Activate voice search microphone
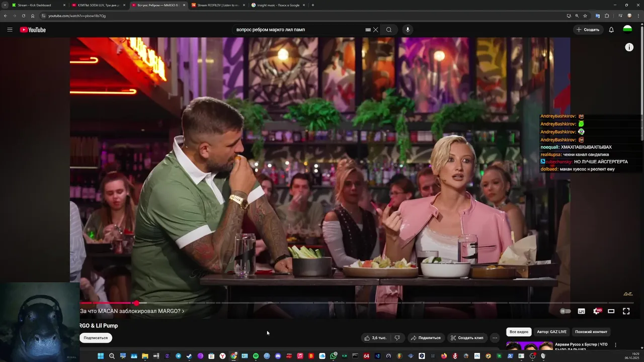The height and width of the screenshot is (362, 644). coord(408,30)
